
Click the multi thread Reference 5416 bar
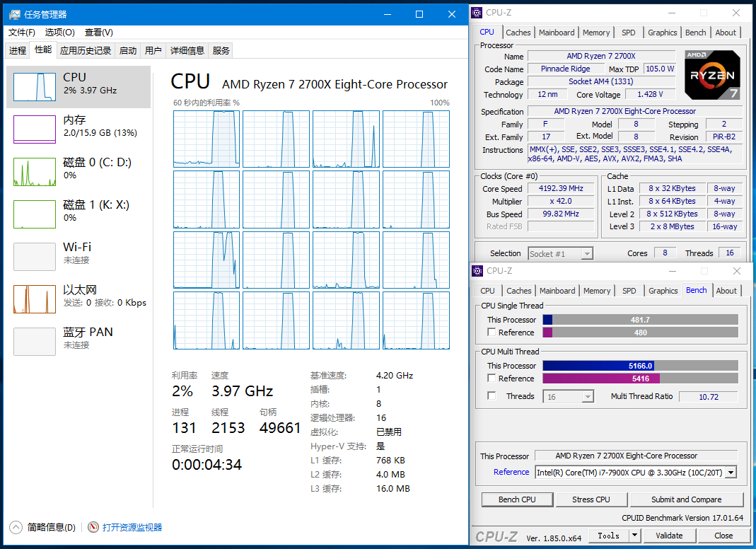[640, 378]
